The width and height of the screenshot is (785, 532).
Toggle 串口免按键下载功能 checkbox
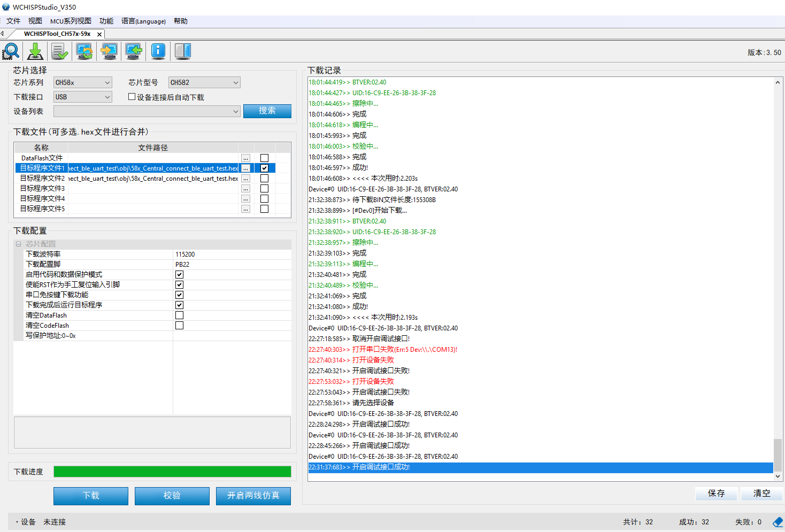tap(179, 295)
